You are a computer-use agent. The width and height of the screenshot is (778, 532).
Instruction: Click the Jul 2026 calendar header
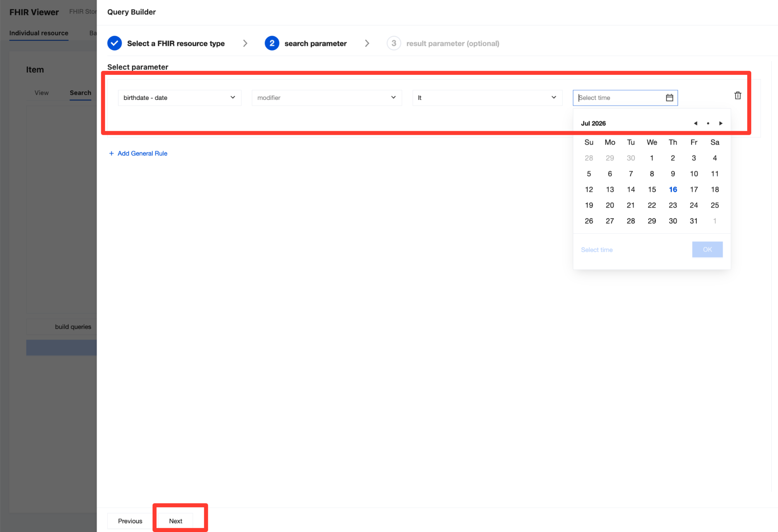[593, 124]
